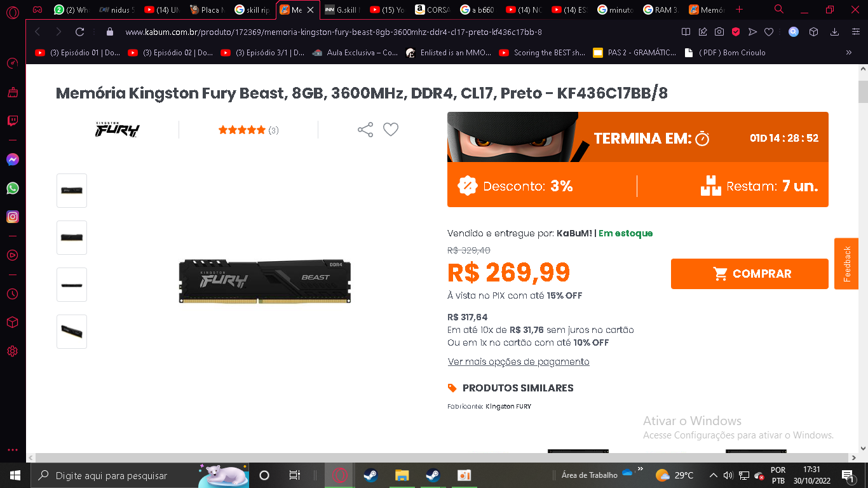
Task: Open a new tab with plus button
Action: click(739, 10)
